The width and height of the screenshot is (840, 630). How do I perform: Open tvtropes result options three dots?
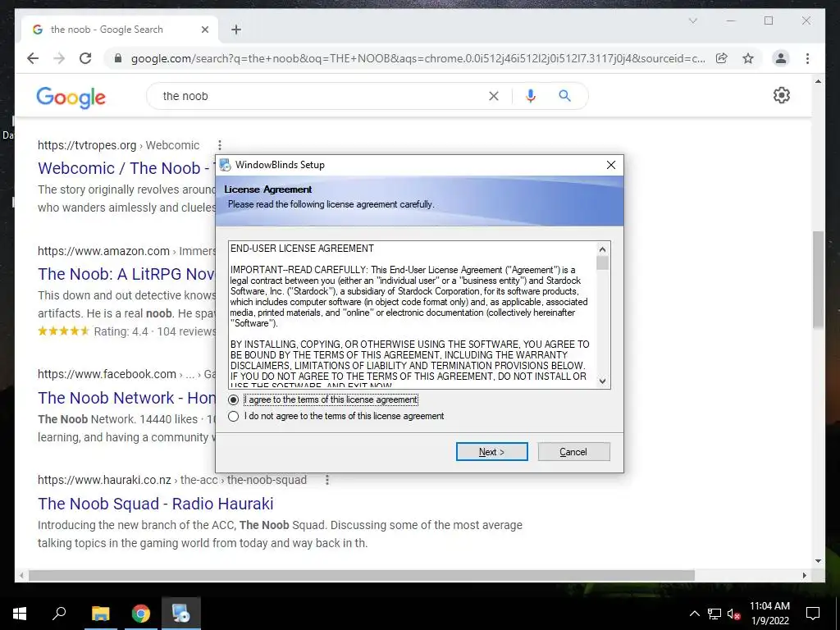[220, 145]
